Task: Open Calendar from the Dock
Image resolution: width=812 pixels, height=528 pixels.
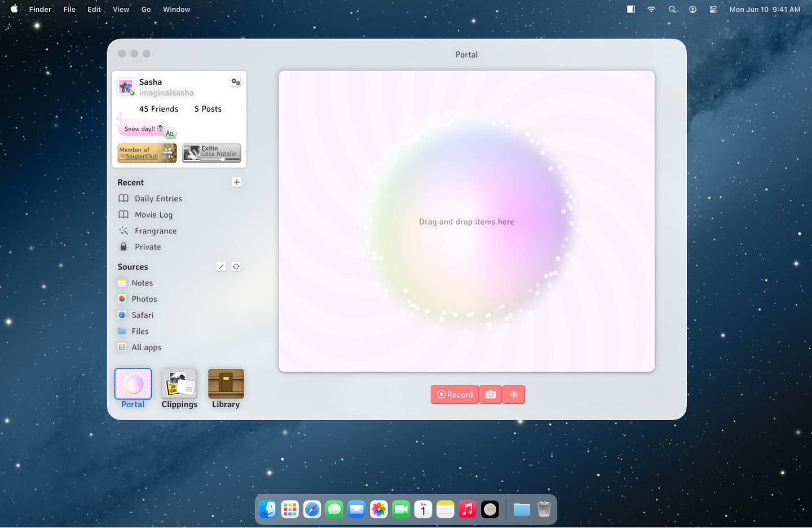Action: [423, 509]
